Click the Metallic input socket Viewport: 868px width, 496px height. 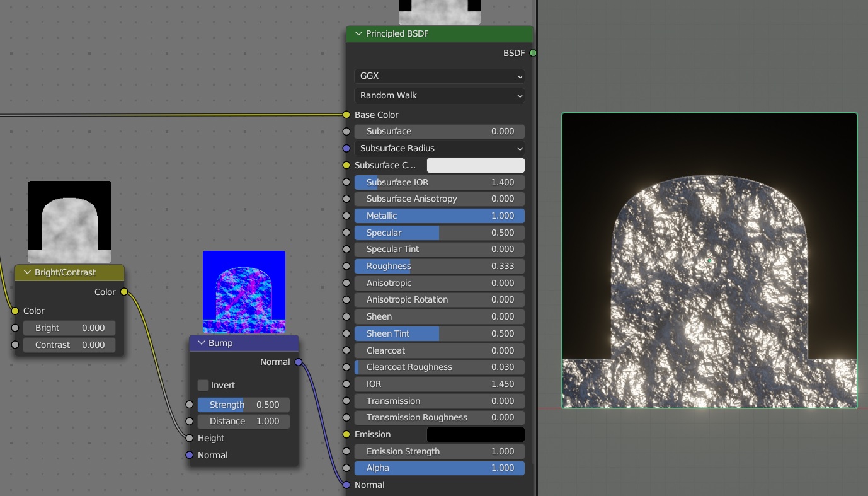coord(346,216)
